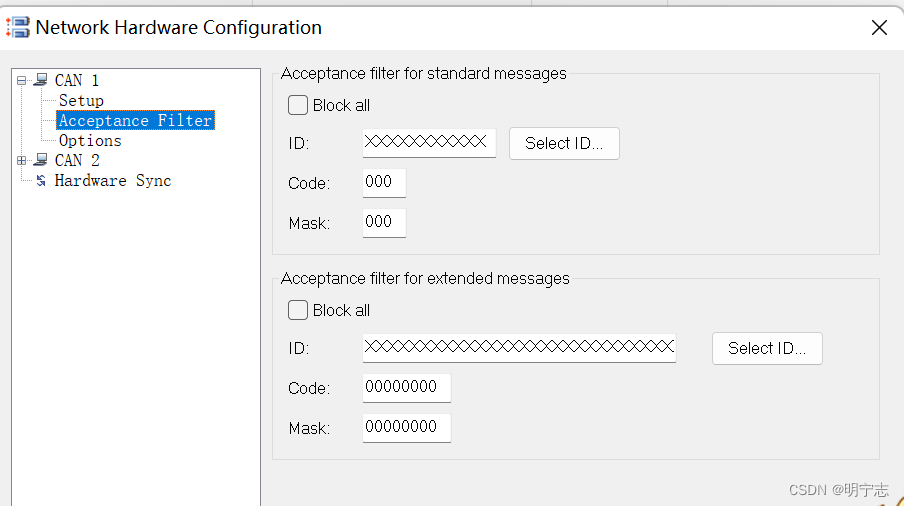Image resolution: width=904 pixels, height=506 pixels.
Task: Click Select ID for extended messages
Action: [x=767, y=348]
